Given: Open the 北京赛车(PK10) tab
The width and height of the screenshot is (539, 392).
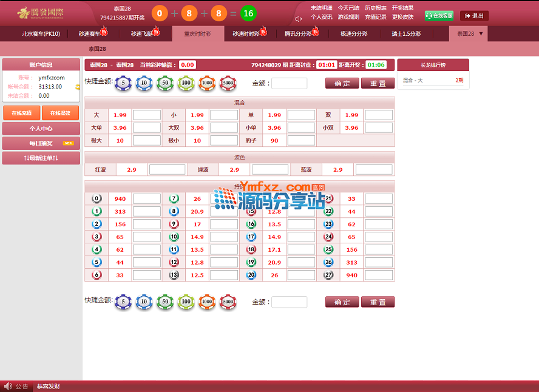Looking at the screenshot, I should tap(41, 34).
